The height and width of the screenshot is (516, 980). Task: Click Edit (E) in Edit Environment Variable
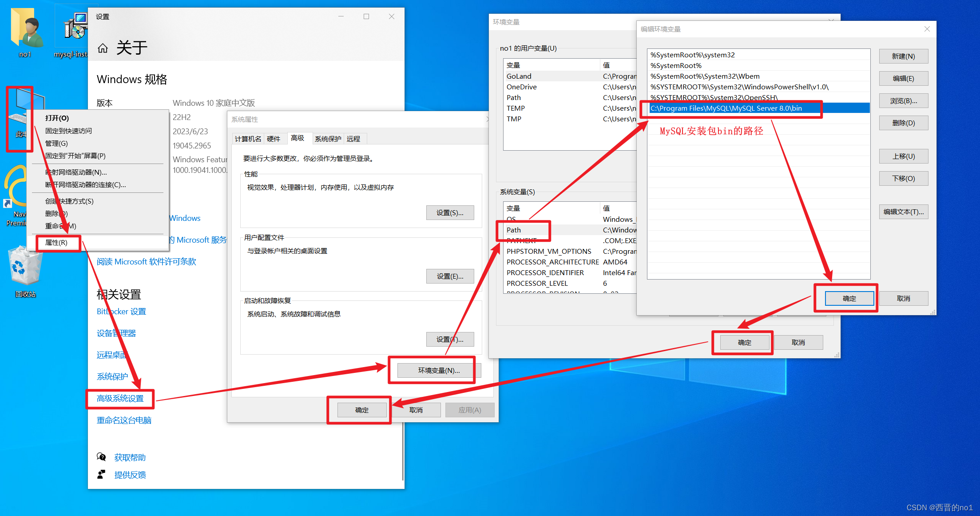click(x=904, y=78)
